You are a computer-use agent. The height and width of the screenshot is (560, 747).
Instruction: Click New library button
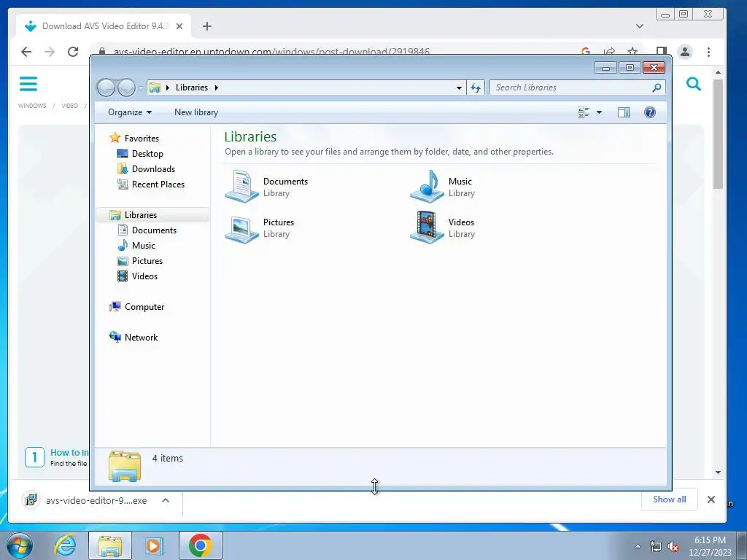click(x=196, y=112)
